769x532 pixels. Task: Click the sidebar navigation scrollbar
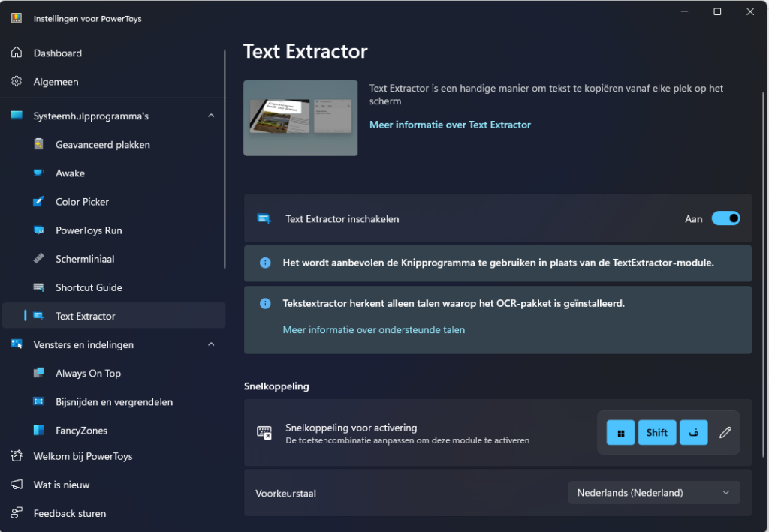(x=225, y=159)
